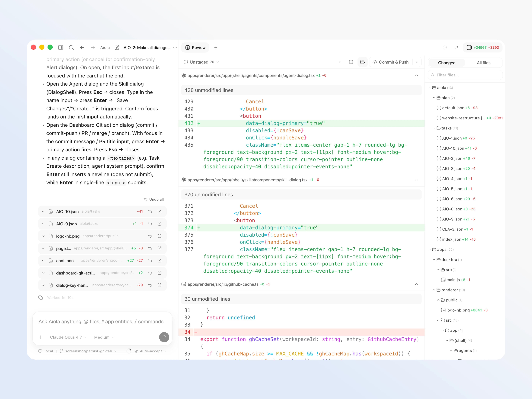Click the plus attach icon in composer
The width and height of the screenshot is (532, 399).
(41, 337)
